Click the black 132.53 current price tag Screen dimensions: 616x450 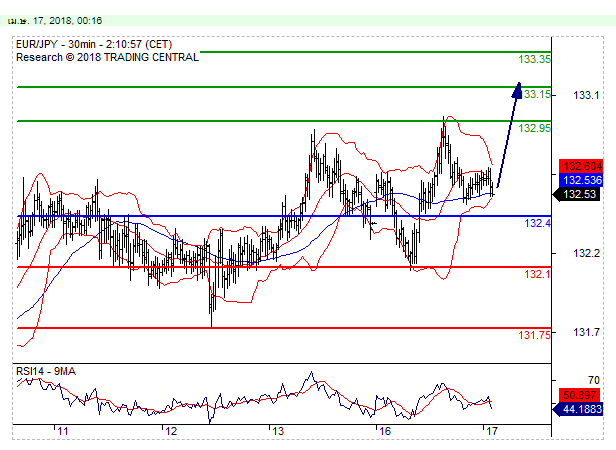[577, 194]
